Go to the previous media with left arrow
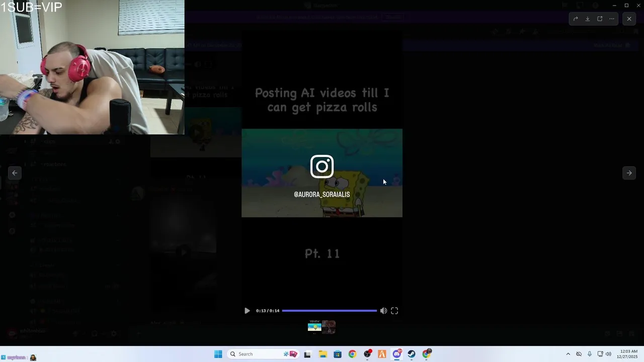644x362 pixels. click(x=15, y=173)
